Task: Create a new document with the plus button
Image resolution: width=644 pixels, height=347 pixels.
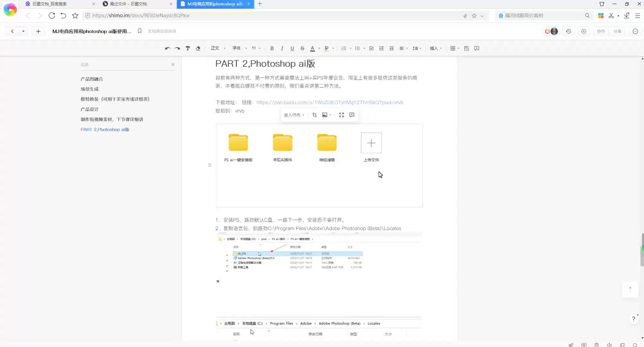Action: tap(38, 31)
